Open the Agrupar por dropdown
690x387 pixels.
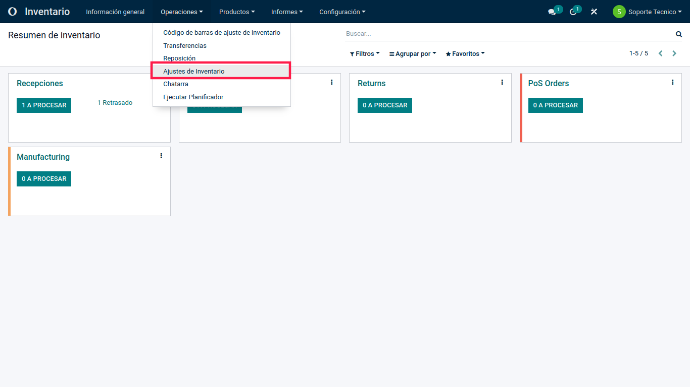tap(412, 54)
